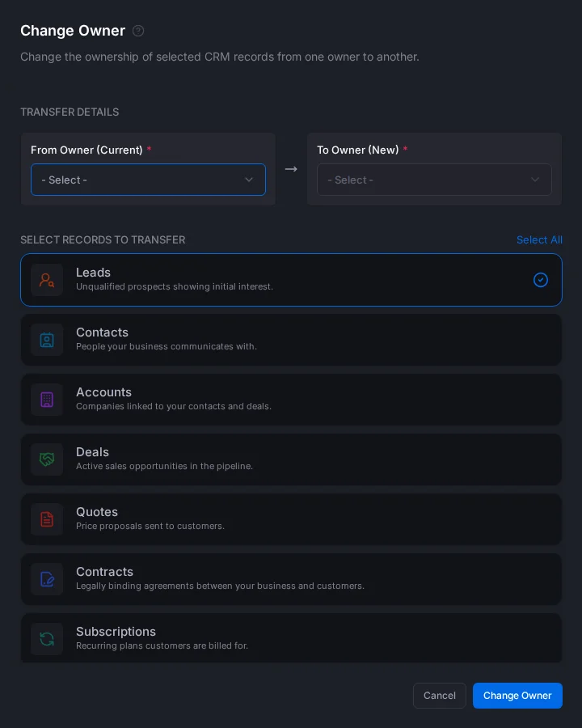Click the Contacts title text
The height and width of the screenshot is (728, 582).
(x=102, y=332)
